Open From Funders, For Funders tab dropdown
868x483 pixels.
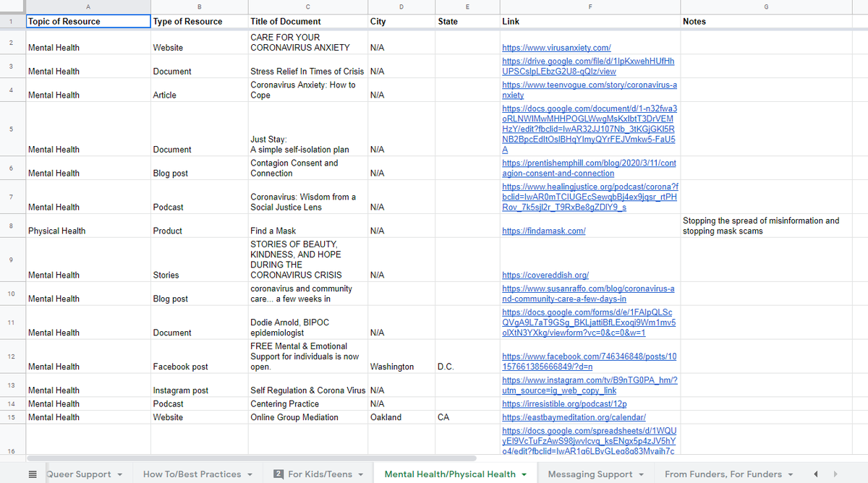[x=790, y=475]
